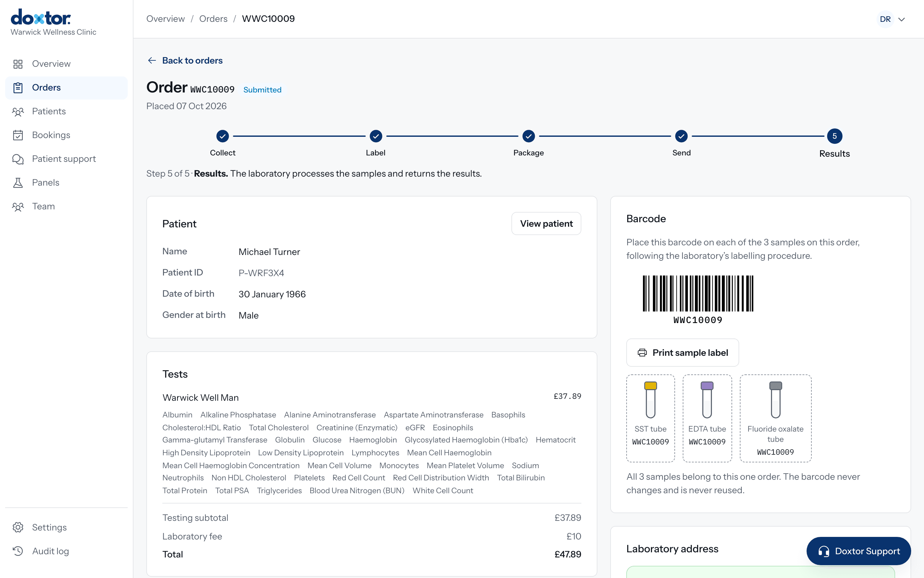This screenshot has height=578, width=924.
Task: Click the Doxtor logo
Action: [41, 17]
